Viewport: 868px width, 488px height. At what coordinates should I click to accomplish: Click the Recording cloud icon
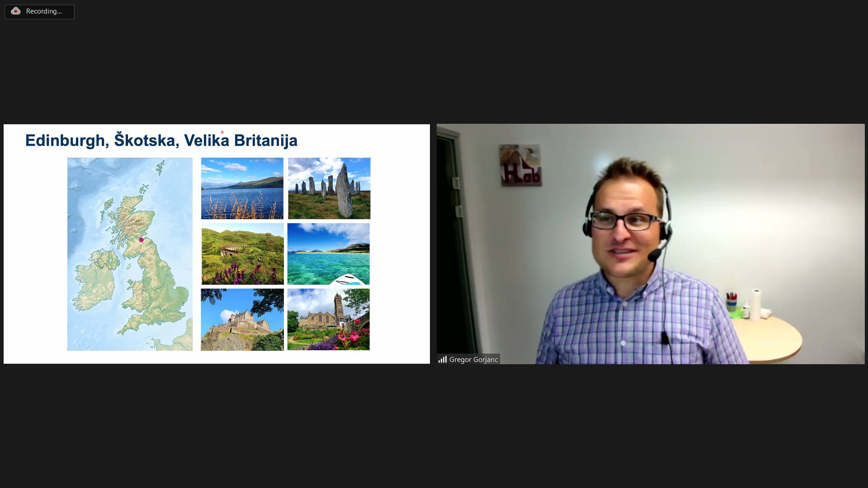point(16,11)
